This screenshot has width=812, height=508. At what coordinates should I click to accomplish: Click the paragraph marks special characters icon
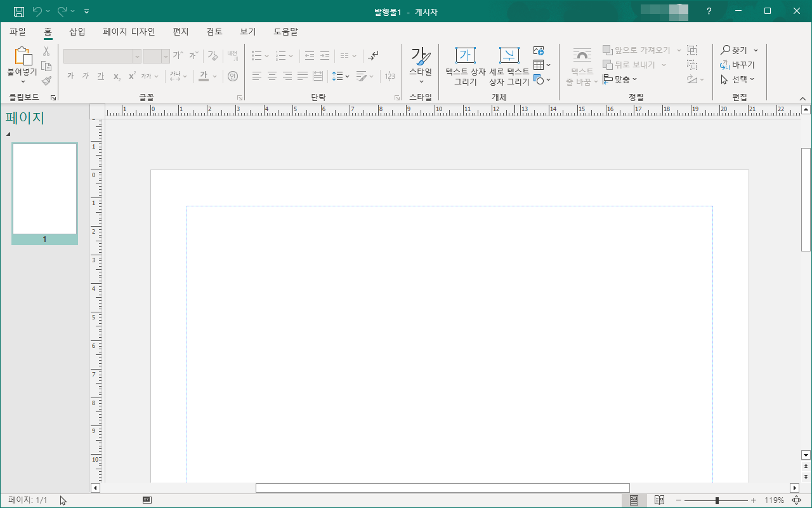374,55
